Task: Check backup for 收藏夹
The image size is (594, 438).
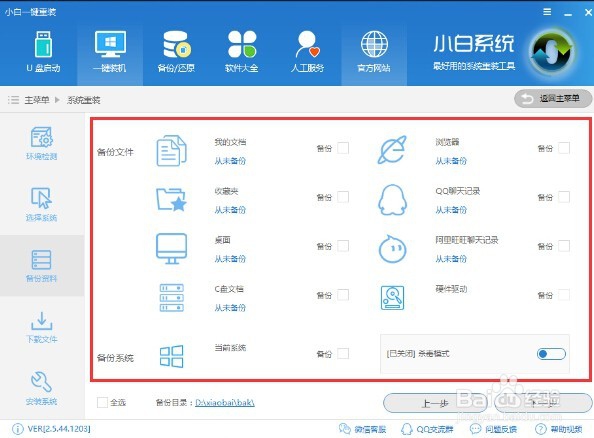Action: click(343, 197)
